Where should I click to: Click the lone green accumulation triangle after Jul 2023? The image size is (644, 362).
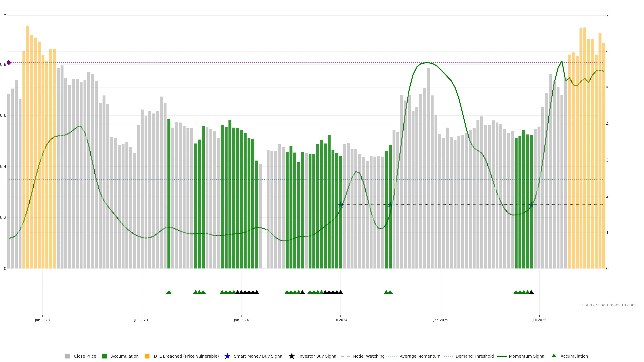tap(169, 292)
